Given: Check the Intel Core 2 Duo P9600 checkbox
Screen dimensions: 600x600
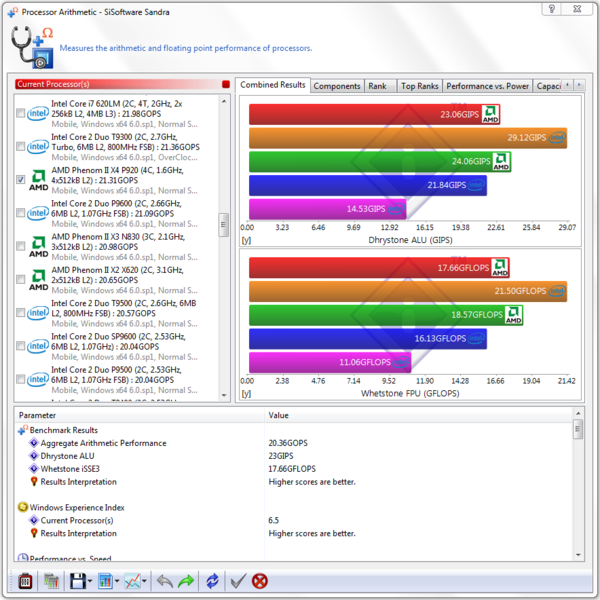Looking at the screenshot, I should [x=21, y=213].
